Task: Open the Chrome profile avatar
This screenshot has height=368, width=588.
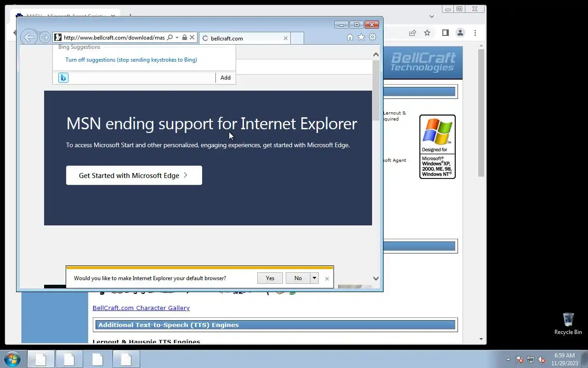Action: click(460, 33)
